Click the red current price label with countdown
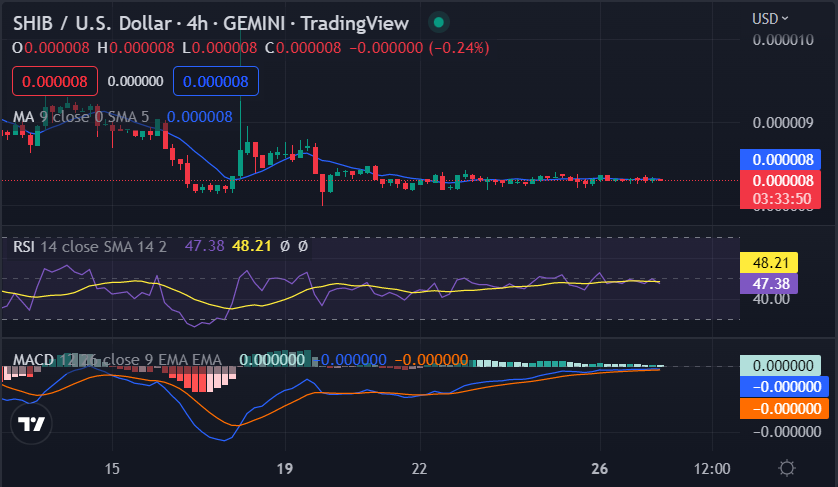 780,189
